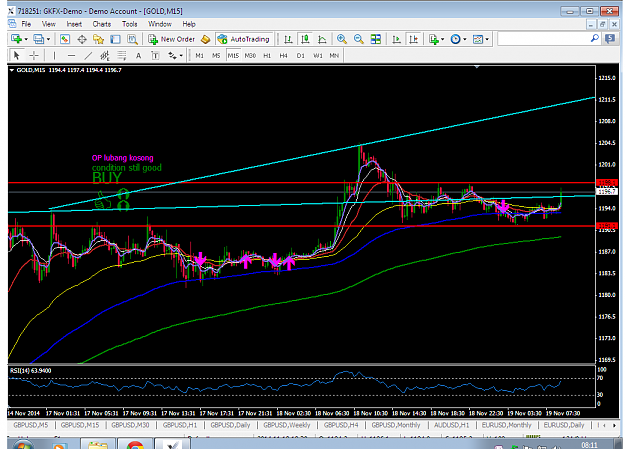Open the Navigator folder-star icon
This screenshot has width=625, height=449.
(98, 39)
